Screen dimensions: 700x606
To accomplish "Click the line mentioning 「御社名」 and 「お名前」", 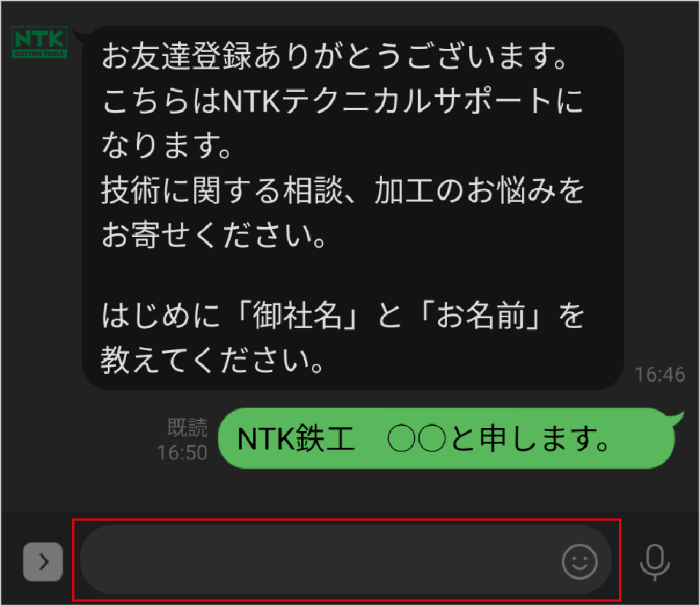I will (x=343, y=315).
